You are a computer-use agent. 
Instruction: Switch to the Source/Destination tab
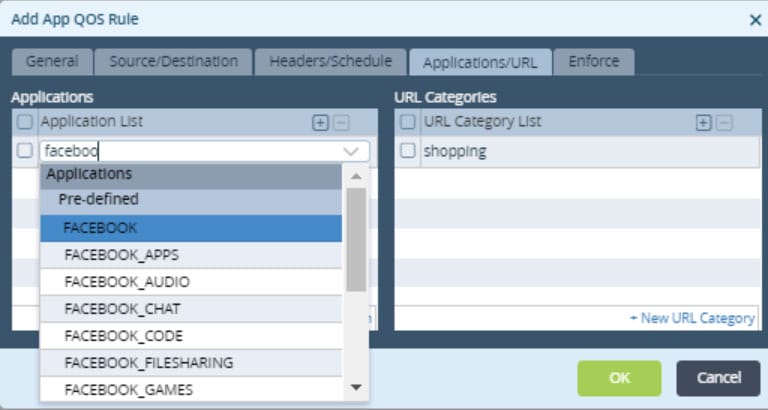173,62
